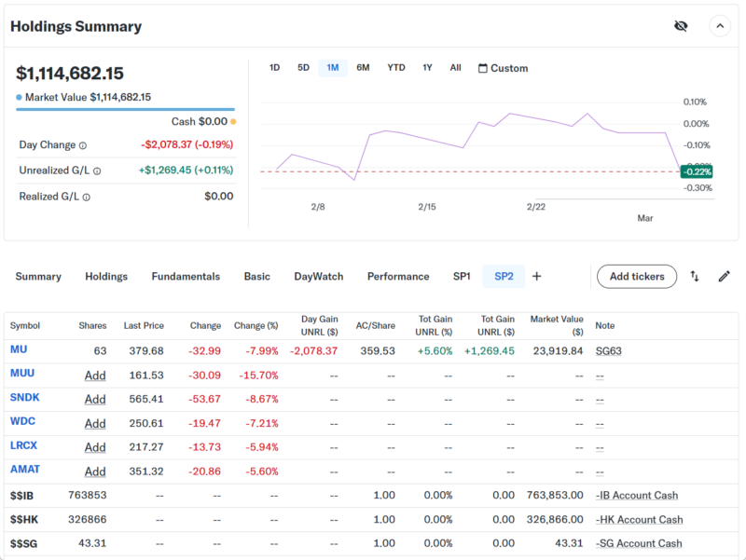Click the sort arrows icon
Image resolution: width=746 pixels, height=560 pixels.
pyautogui.click(x=695, y=276)
